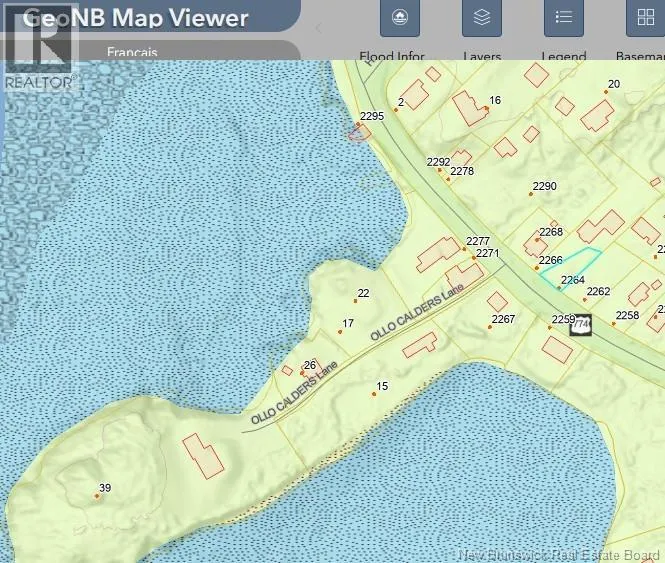The width and height of the screenshot is (665, 563).
Task: Click address point 39 on the peninsula
Action: click(x=97, y=496)
